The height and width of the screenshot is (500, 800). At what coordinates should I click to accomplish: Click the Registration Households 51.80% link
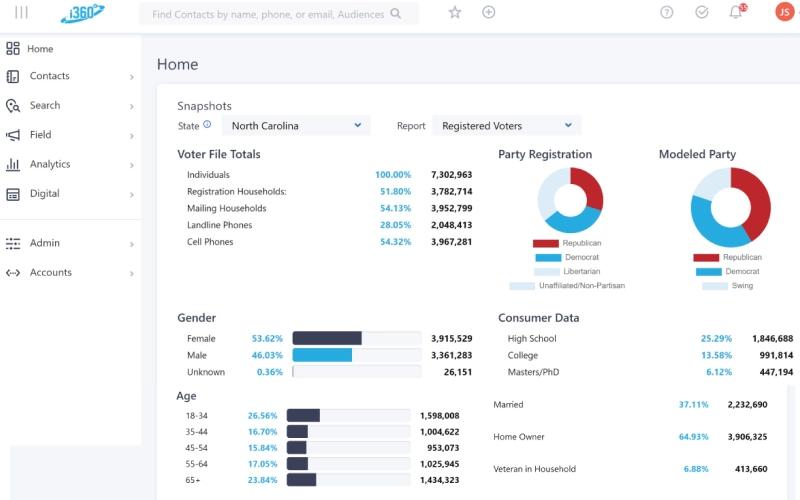click(395, 191)
